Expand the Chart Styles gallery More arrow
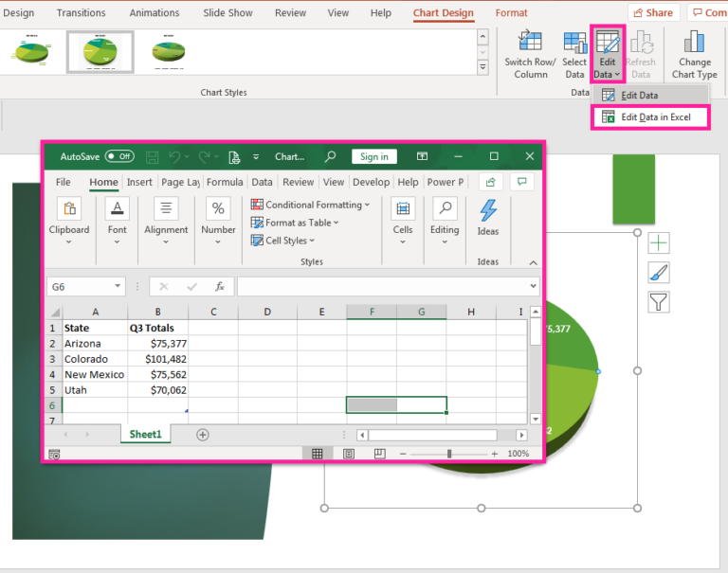Screen dimensions: 728x573 point(482,68)
